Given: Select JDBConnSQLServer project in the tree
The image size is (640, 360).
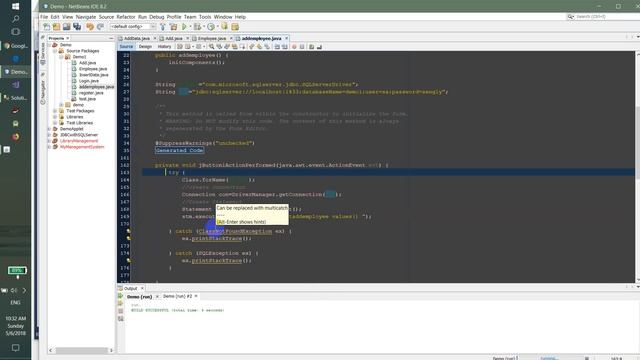Looking at the screenshot, I should tap(79, 135).
